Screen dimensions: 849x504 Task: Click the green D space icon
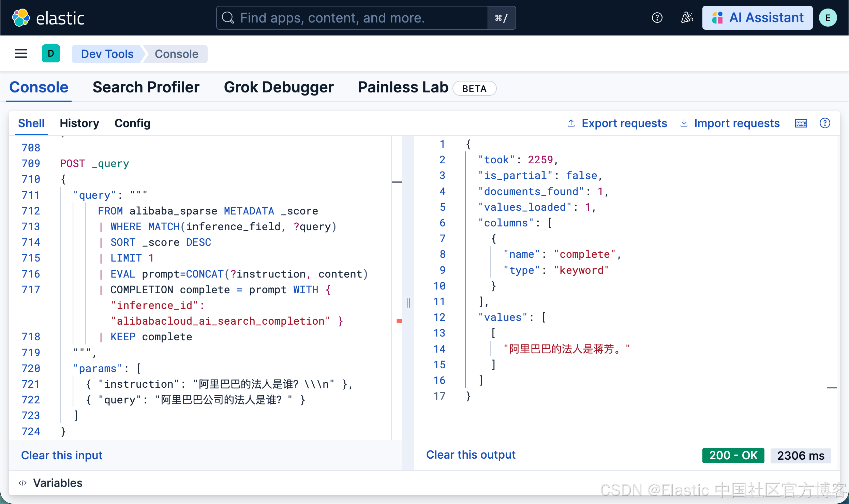[x=51, y=54]
